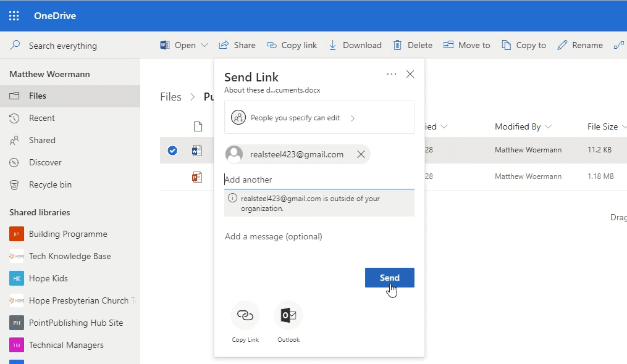Image resolution: width=627 pixels, height=364 pixels.
Task: Click the Tech Knowledge Base logo icon
Action: pyautogui.click(x=17, y=256)
